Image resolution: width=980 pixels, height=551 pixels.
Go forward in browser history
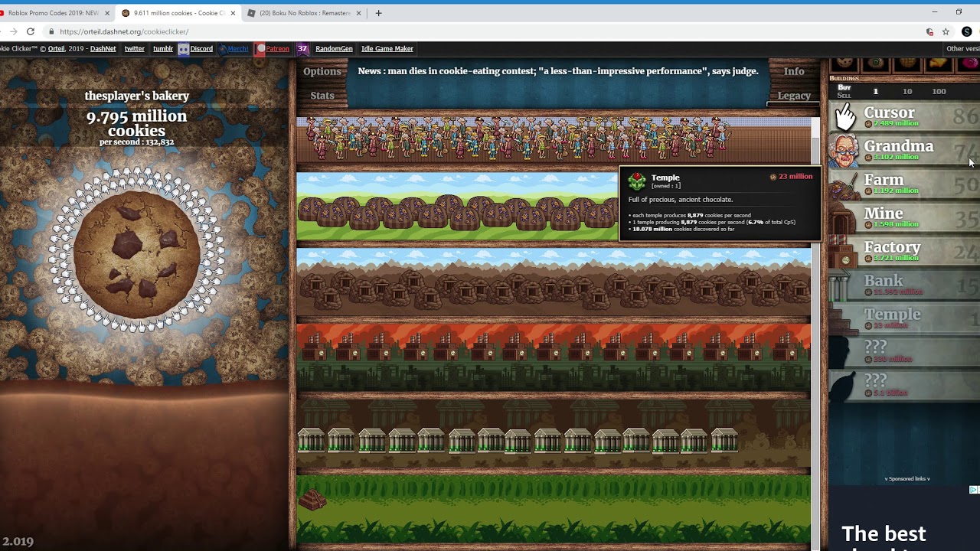pos(13,31)
